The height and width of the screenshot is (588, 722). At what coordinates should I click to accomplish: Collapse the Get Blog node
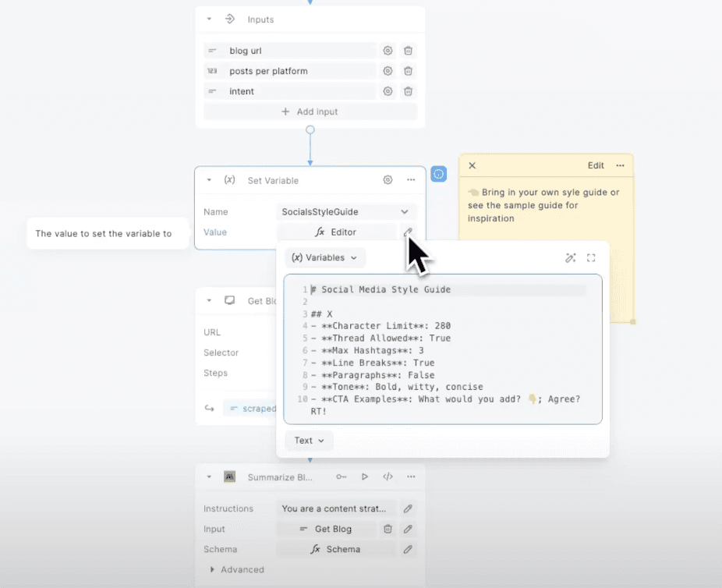209,301
